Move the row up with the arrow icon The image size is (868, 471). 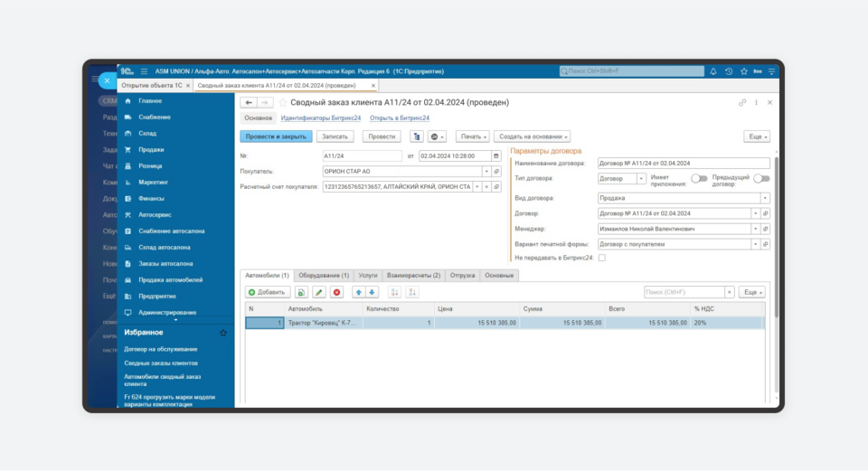(x=358, y=292)
